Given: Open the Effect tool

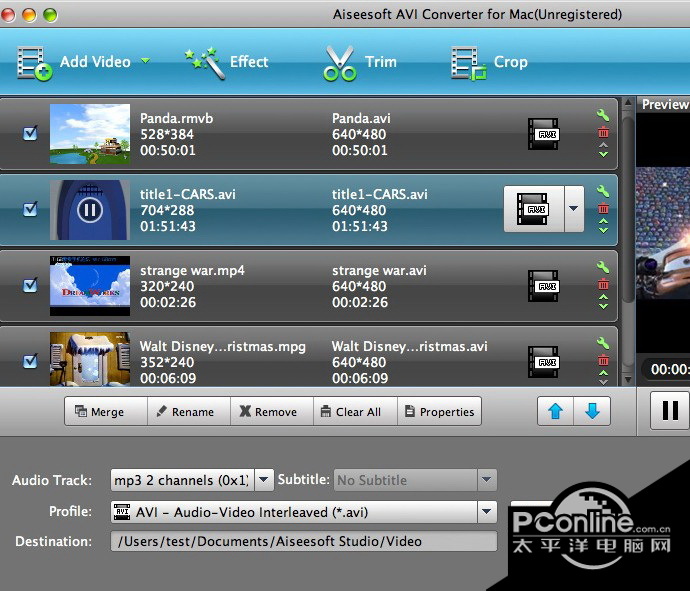Looking at the screenshot, I should [226, 62].
